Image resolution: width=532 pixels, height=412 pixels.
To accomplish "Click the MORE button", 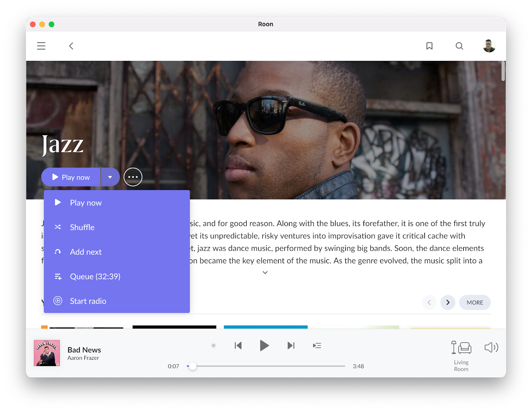I will click(x=475, y=302).
